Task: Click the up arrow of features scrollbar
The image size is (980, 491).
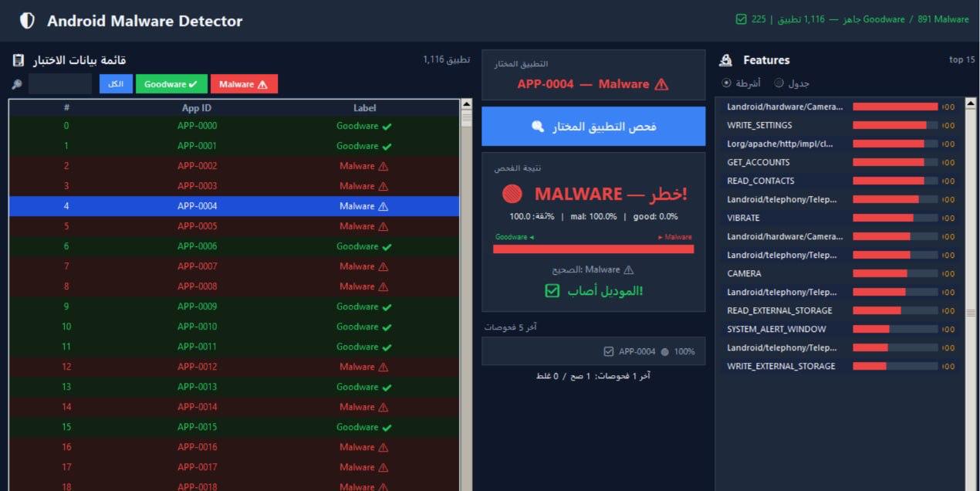Action: tap(971, 103)
